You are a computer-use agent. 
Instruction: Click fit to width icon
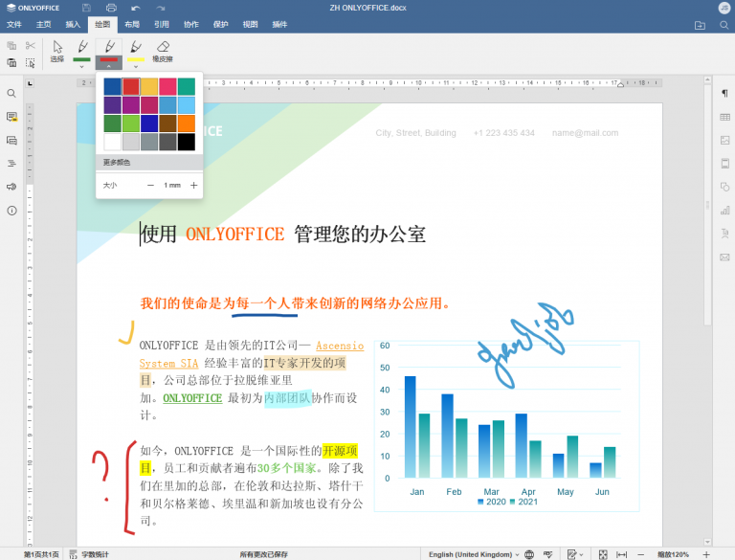click(621, 554)
